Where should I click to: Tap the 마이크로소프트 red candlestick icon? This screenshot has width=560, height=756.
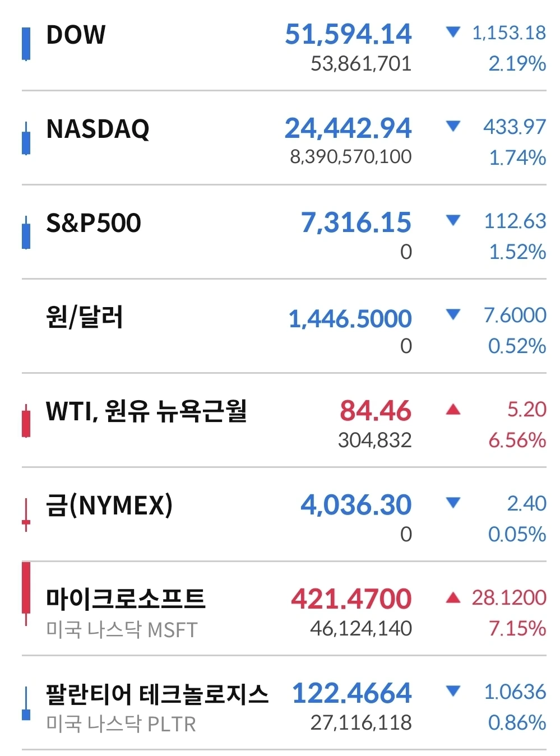click(26, 594)
